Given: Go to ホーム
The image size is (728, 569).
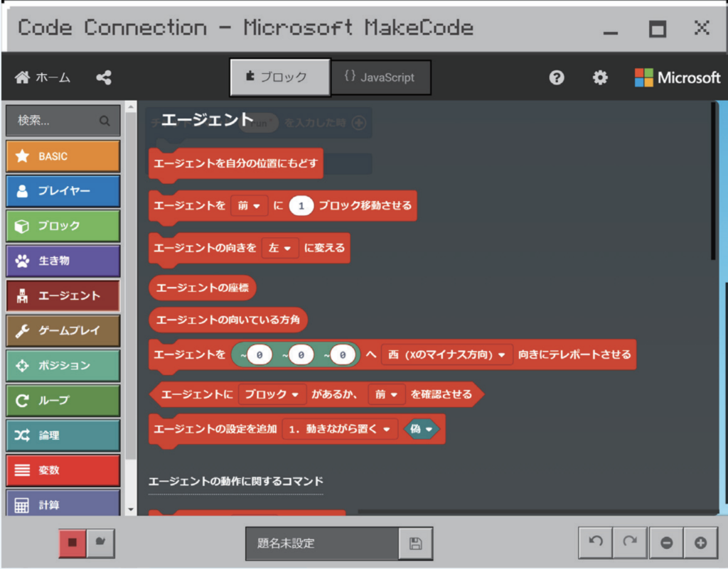Looking at the screenshot, I should pos(43,78).
